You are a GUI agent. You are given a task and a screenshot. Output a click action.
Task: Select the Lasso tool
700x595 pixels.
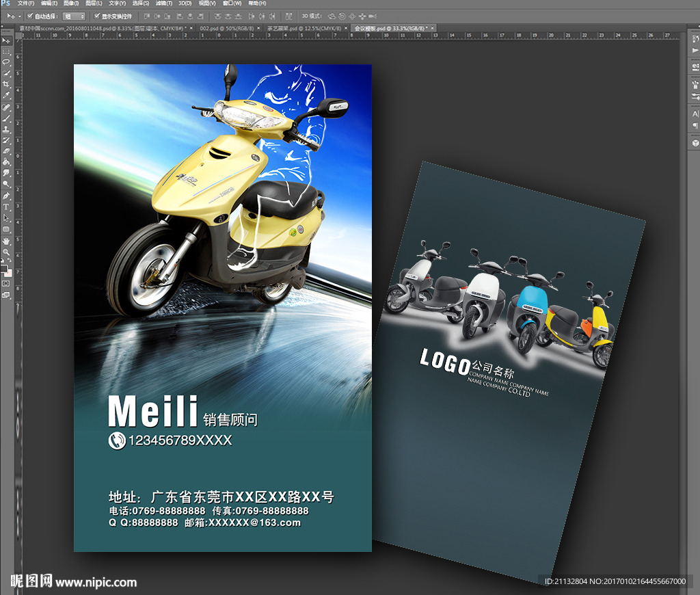(6, 62)
